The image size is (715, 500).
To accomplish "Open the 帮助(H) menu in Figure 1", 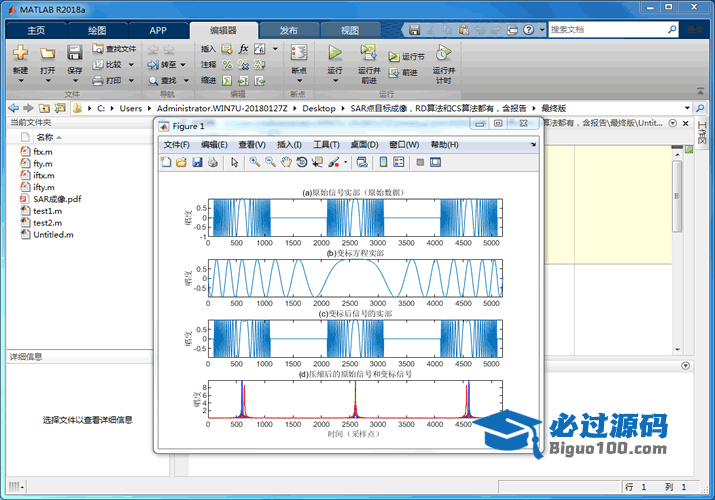I will tap(445, 145).
